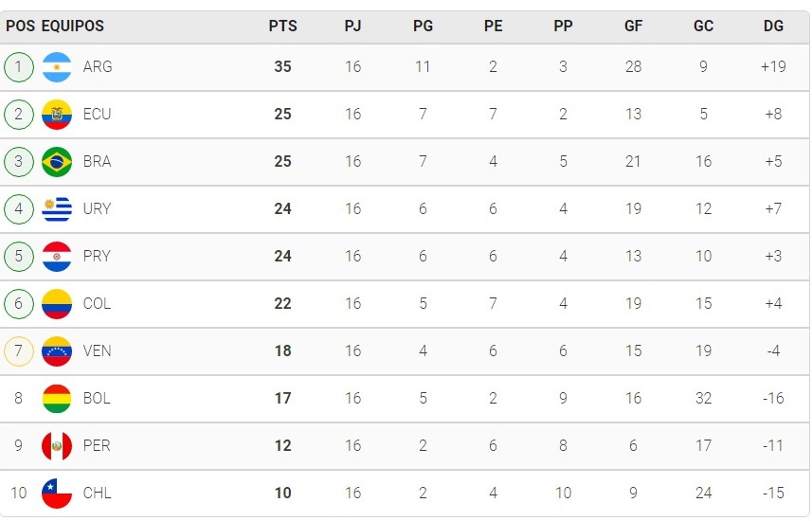Click Argentina's 35 points value

(x=282, y=67)
